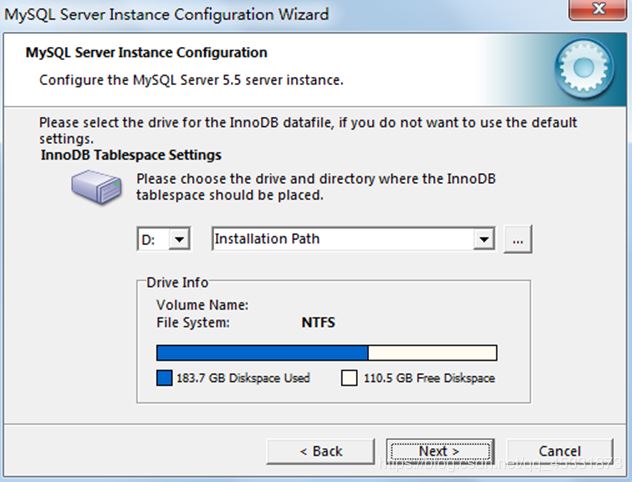Click the '110.5 GB Free Diskspace' text
Viewport: 632px width, 482px height.
[x=429, y=378]
